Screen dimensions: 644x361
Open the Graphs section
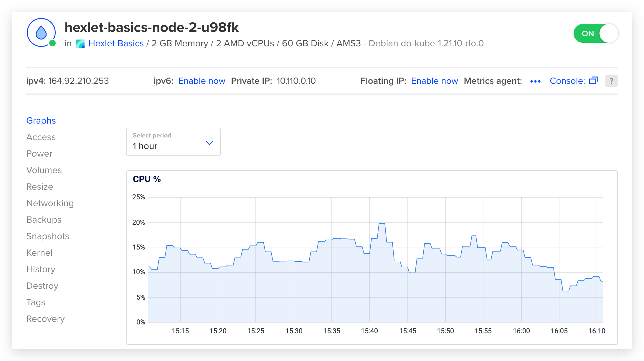[41, 120]
